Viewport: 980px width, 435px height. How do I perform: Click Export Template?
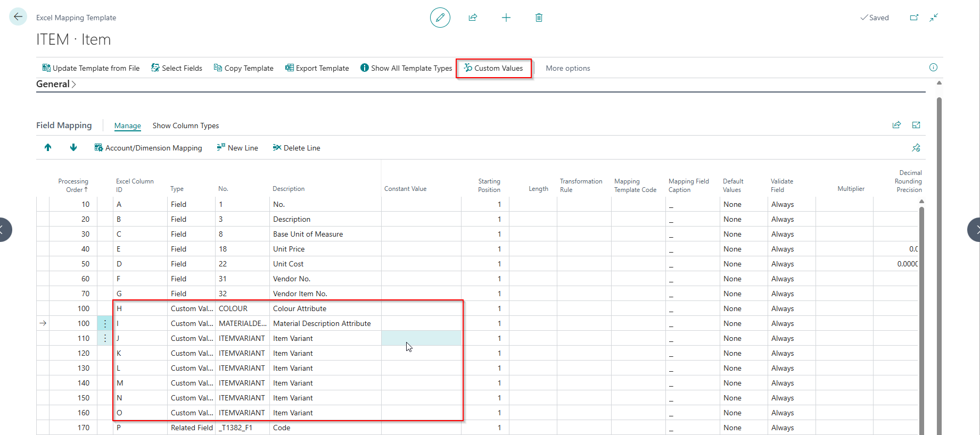(317, 68)
